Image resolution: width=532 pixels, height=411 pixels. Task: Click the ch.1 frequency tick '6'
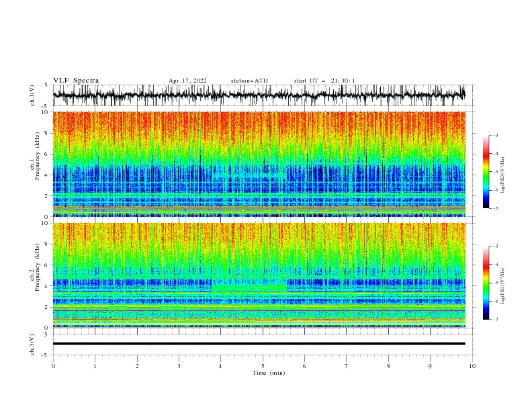[x=46, y=154]
